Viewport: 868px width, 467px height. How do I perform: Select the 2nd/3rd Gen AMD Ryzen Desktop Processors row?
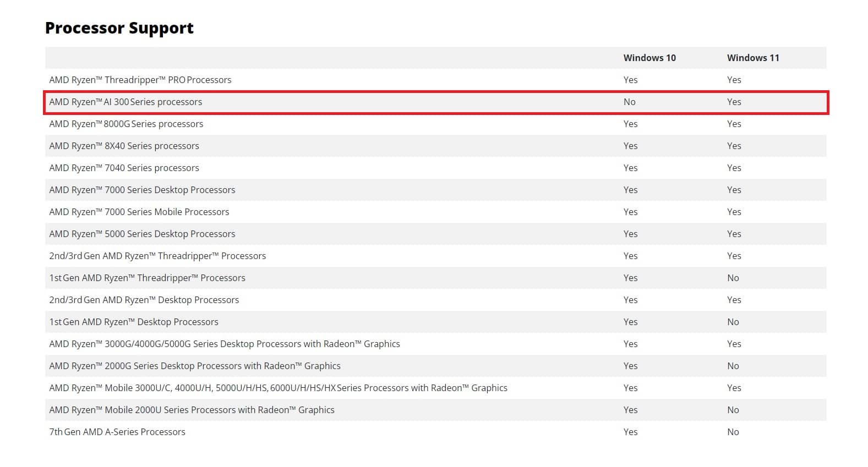click(436, 300)
